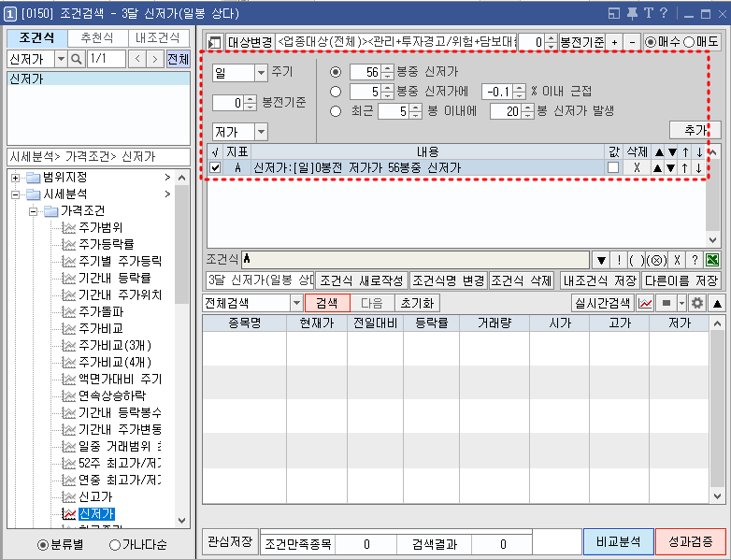
Task: Click the red chart icon next to 실시간검색
Action: [645, 304]
